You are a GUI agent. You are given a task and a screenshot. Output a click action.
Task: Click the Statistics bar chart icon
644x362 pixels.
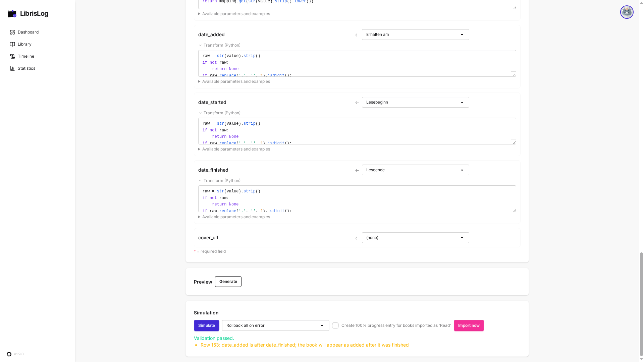coord(12,68)
